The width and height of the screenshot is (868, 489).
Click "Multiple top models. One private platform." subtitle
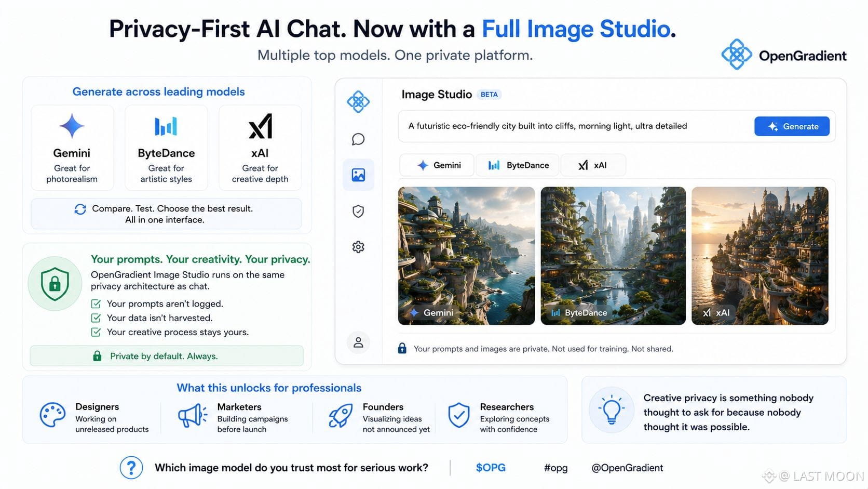pos(395,56)
